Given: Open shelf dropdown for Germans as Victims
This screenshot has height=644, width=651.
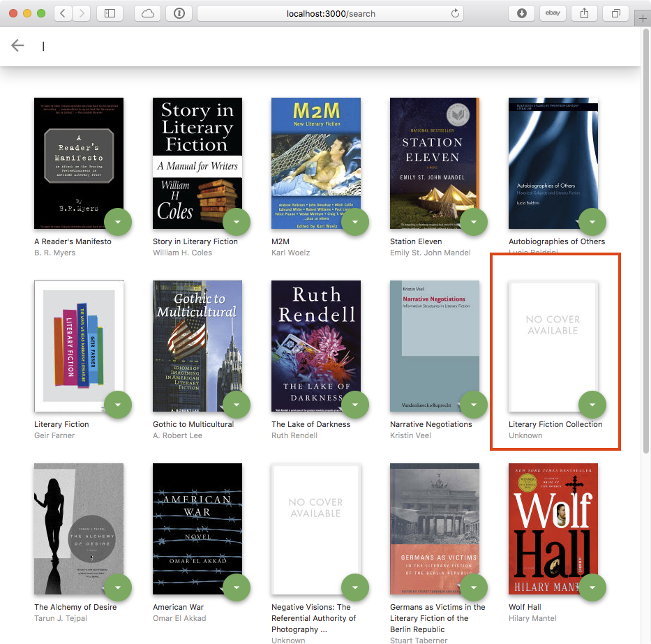Looking at the screenshot, I should (x=474, y=587).
